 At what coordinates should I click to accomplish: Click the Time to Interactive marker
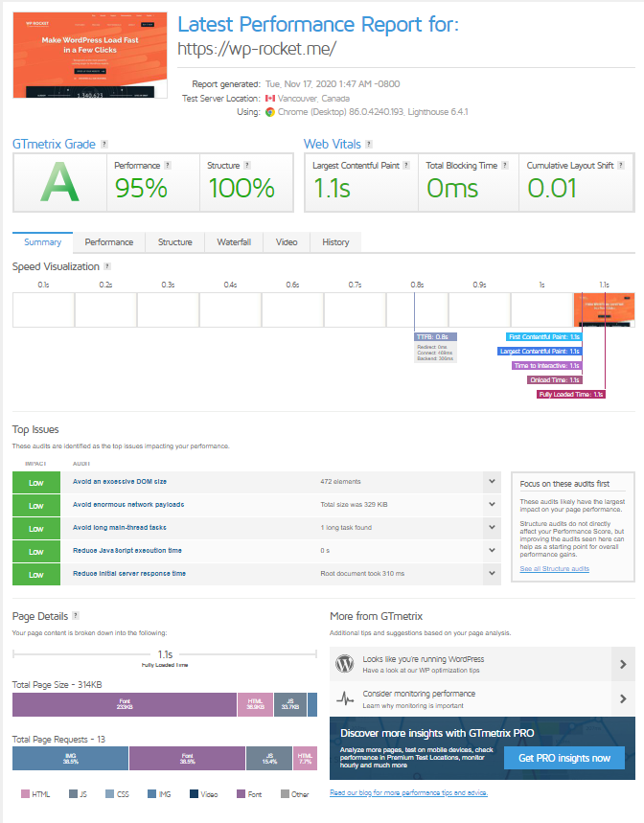[x=547, y=365]
